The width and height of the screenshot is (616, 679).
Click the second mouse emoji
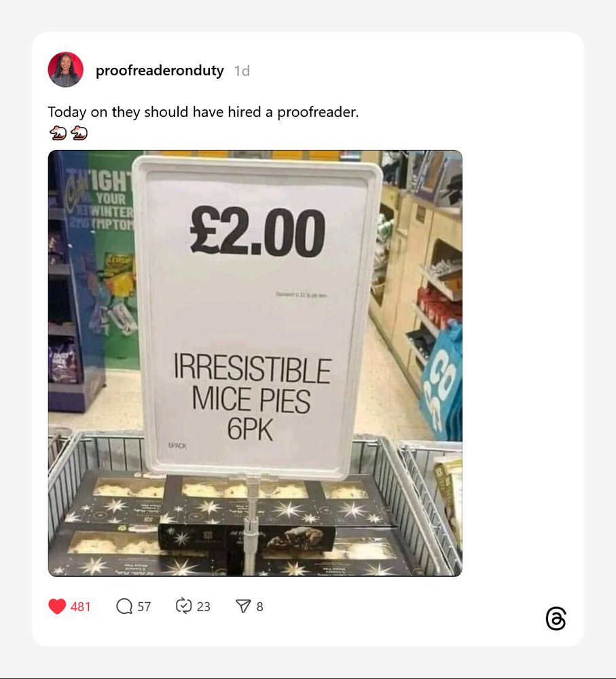tap(79, 133)
